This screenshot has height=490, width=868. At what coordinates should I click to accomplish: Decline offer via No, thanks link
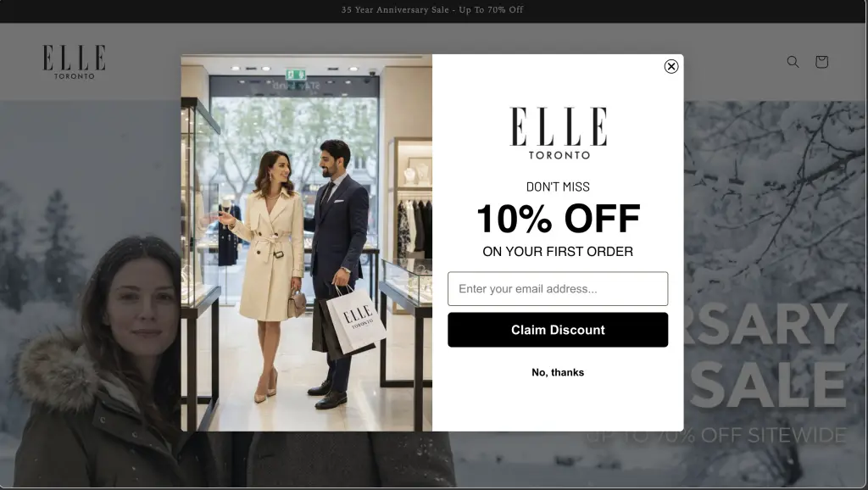(x=558, y=373)
